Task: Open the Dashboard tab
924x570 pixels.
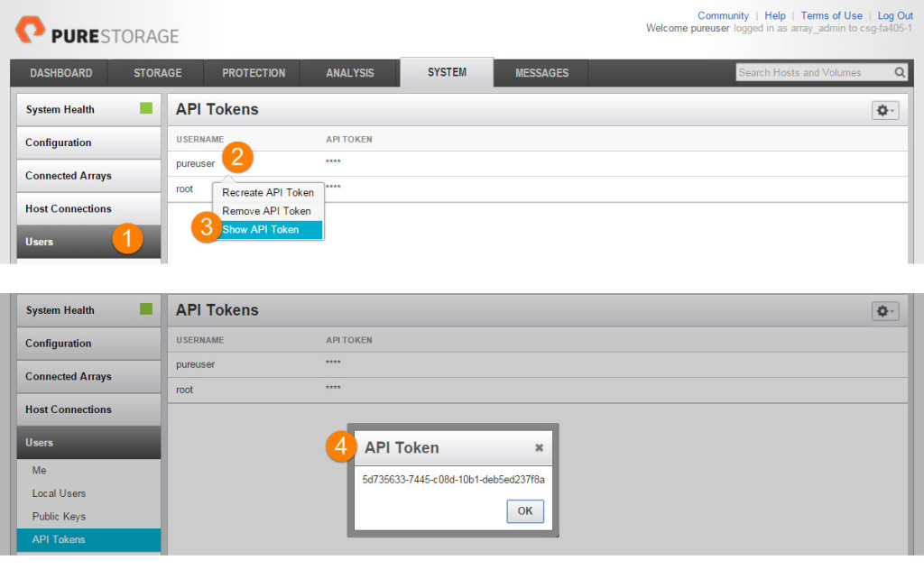Action: click(x=61, y=73)
